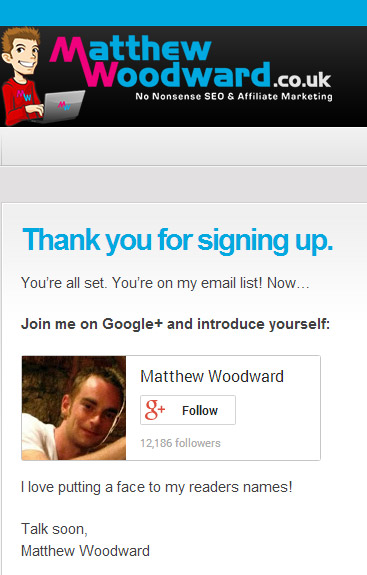367x575 pixels.
Task: Click the Matthew Woodward signature text at bottom
Action: coord(85,551)
